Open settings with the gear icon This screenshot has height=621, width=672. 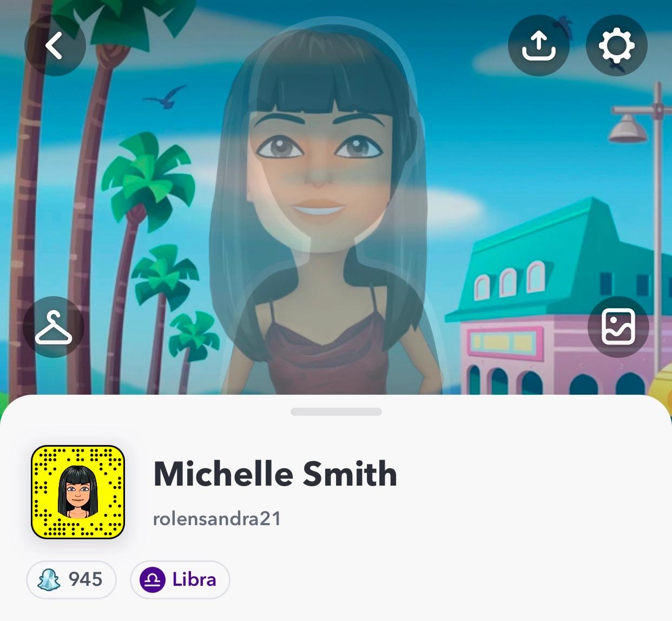tap(616, 45)
